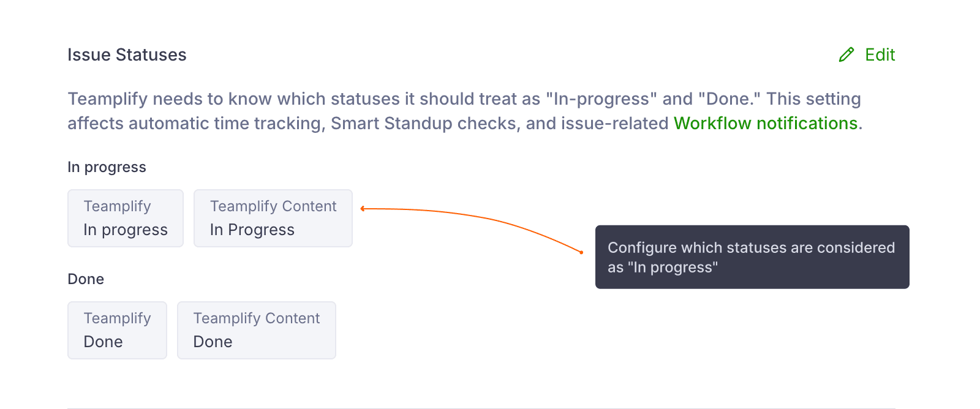
Task: Select the Teamplify "Done" status chip
Action: point(117,330)
